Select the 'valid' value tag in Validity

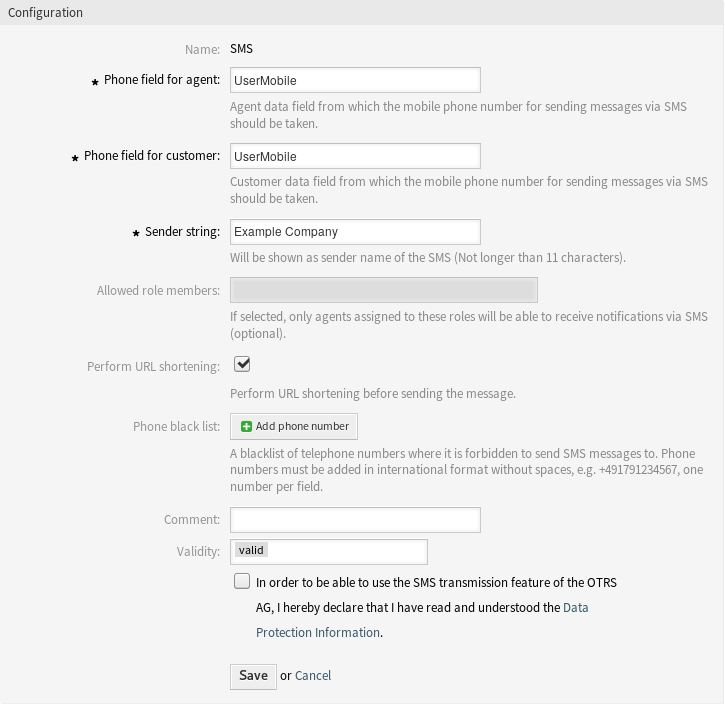coord(251,550)
